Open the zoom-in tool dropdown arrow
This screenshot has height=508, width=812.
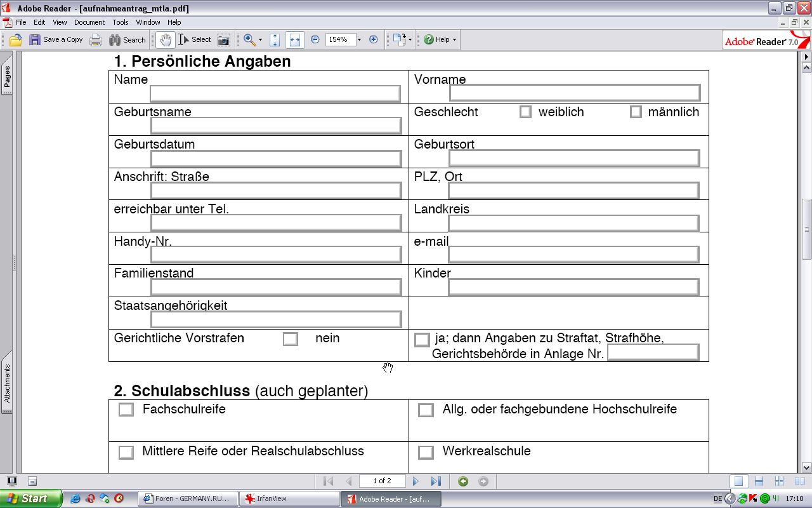pos(260,40)
